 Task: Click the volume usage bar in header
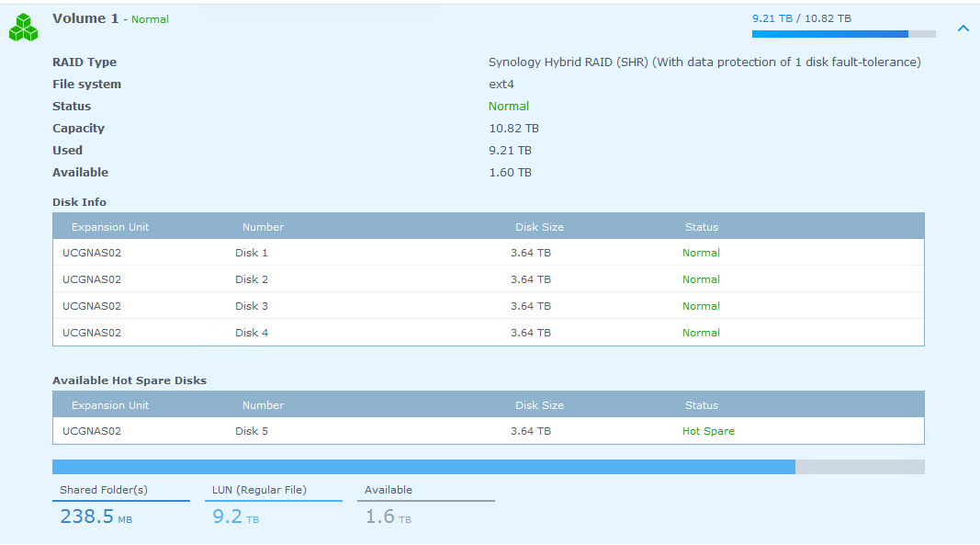tap(842, 34)
